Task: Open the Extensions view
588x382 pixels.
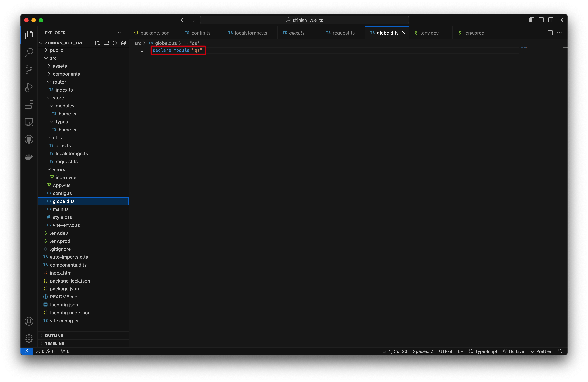Action: click(29, 105)
